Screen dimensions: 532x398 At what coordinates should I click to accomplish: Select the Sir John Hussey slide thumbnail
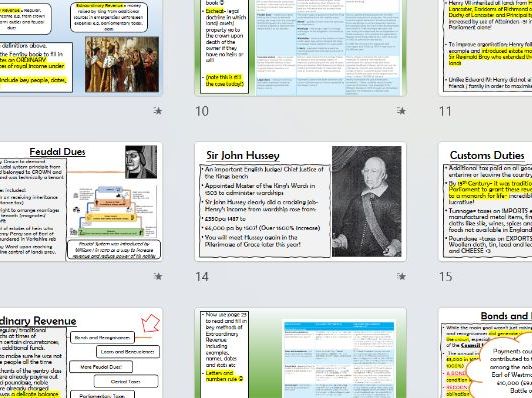(300, 202)
